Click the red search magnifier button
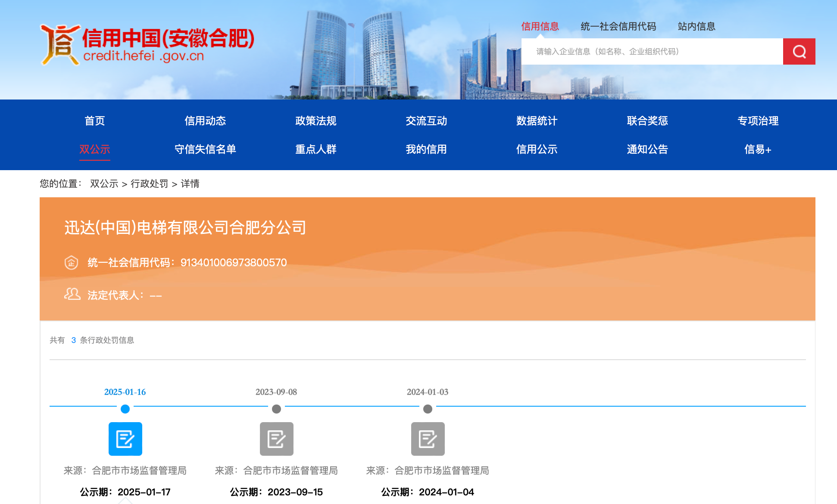This screenshot has width=837, height=504. [799, 51]
